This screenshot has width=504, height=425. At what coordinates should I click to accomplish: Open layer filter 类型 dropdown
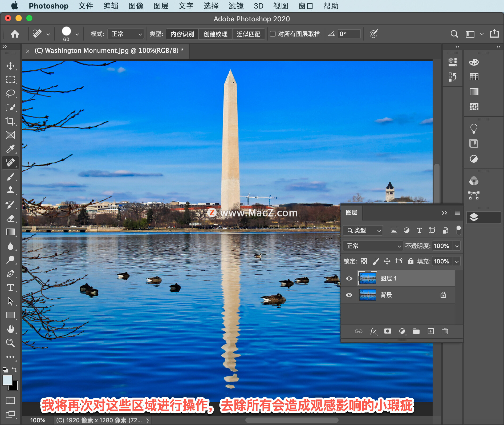(363, 230)
